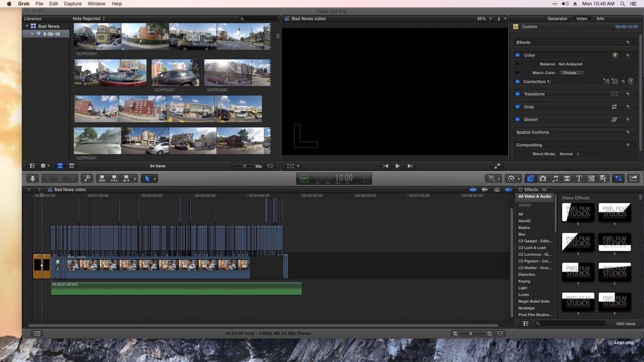644x362 pixels.
Task: Toggle the Color effect checkbox
Action: tap(518, 55)
